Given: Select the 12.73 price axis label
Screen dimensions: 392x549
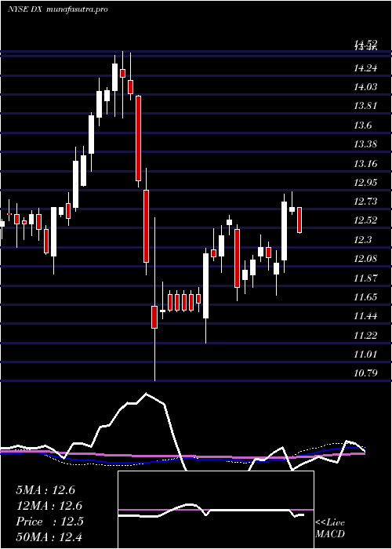Looking at the screenshot, I should click(366, 201).
